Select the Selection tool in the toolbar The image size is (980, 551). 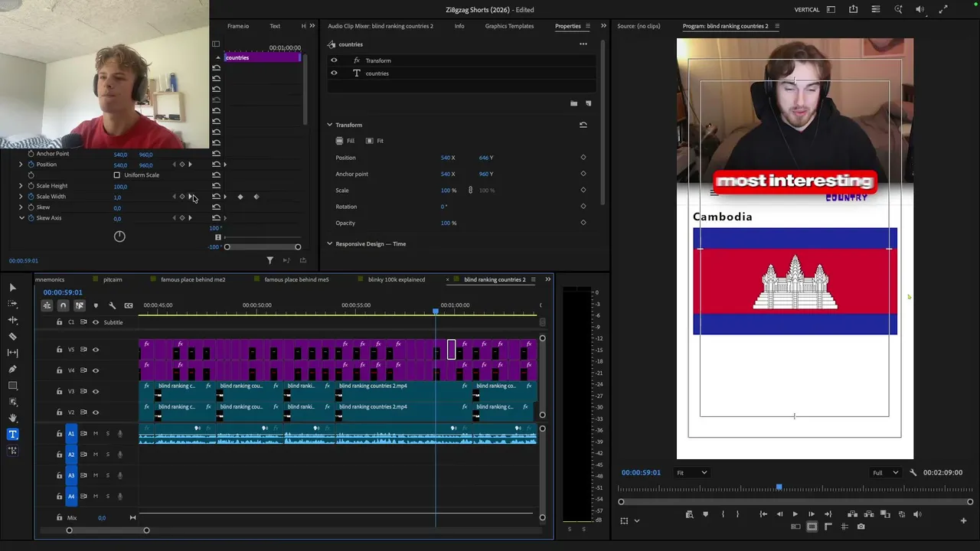click(12, 287)
